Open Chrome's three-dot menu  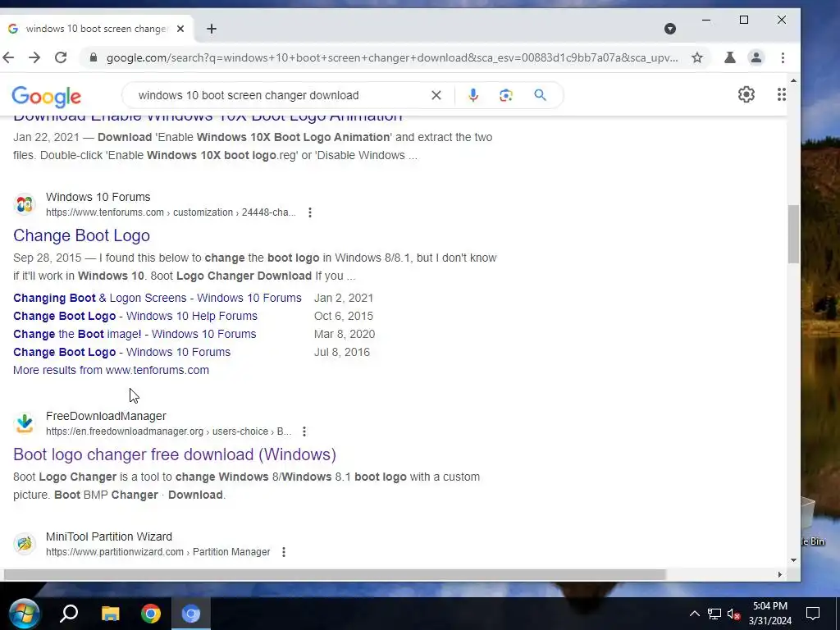(783, 57)
